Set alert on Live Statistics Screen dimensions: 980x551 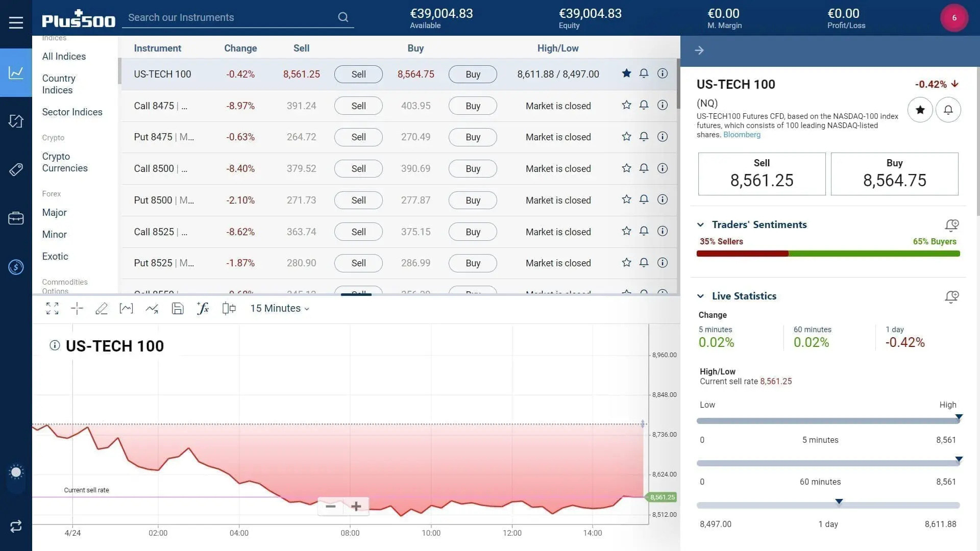pos(951,296)
